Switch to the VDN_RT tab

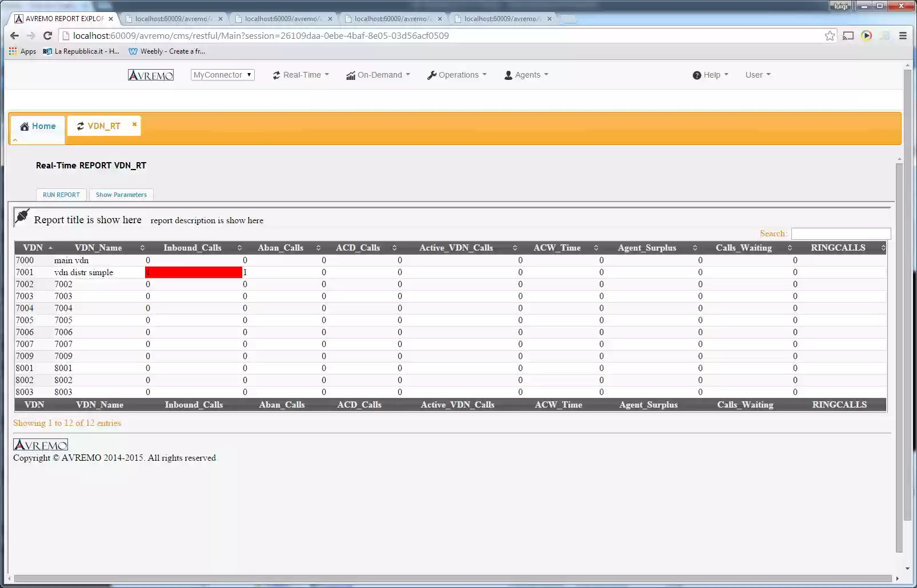[x=105, y=126]
